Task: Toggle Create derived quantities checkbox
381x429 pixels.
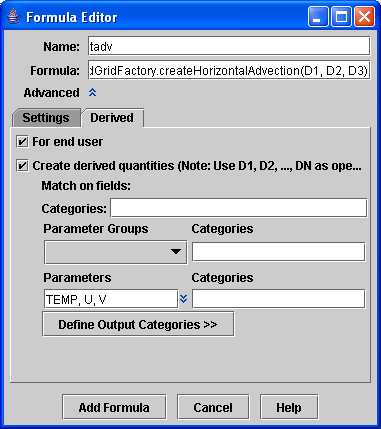Action: point(22,166)
